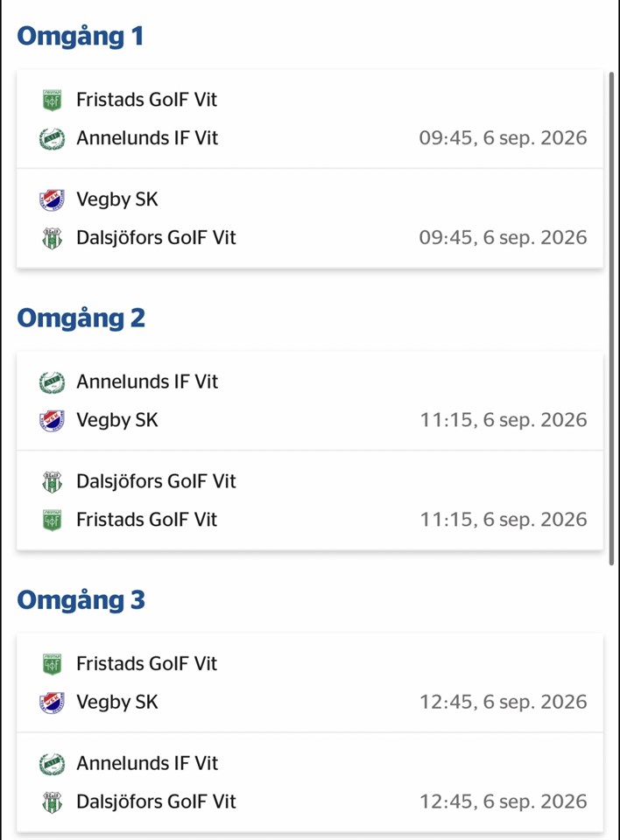Click Vegby SK crest in Omgång 2
Image resolution: width=620 pixels, height=840 pixels.
52,421
